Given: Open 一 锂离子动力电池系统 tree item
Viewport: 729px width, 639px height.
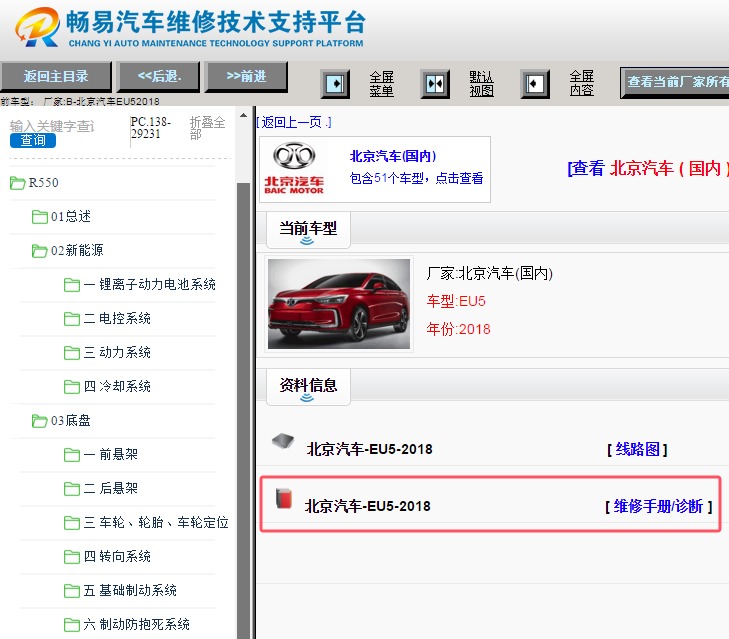Looking at the screenshot, I should [x=149, y=285].
